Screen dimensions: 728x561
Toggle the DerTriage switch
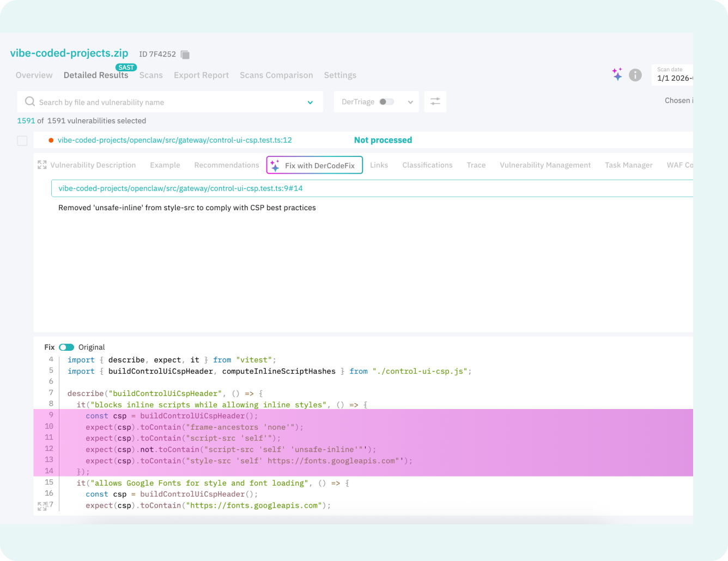point(387,102)
